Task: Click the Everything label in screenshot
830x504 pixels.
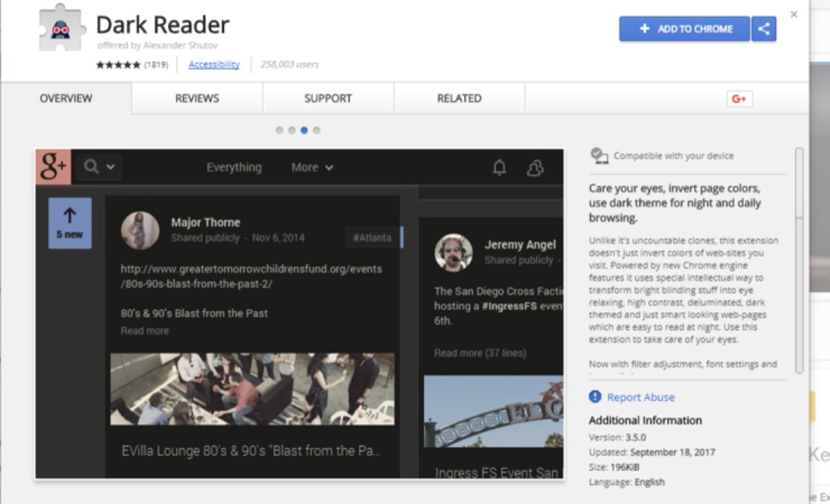Action: [234, 167]
